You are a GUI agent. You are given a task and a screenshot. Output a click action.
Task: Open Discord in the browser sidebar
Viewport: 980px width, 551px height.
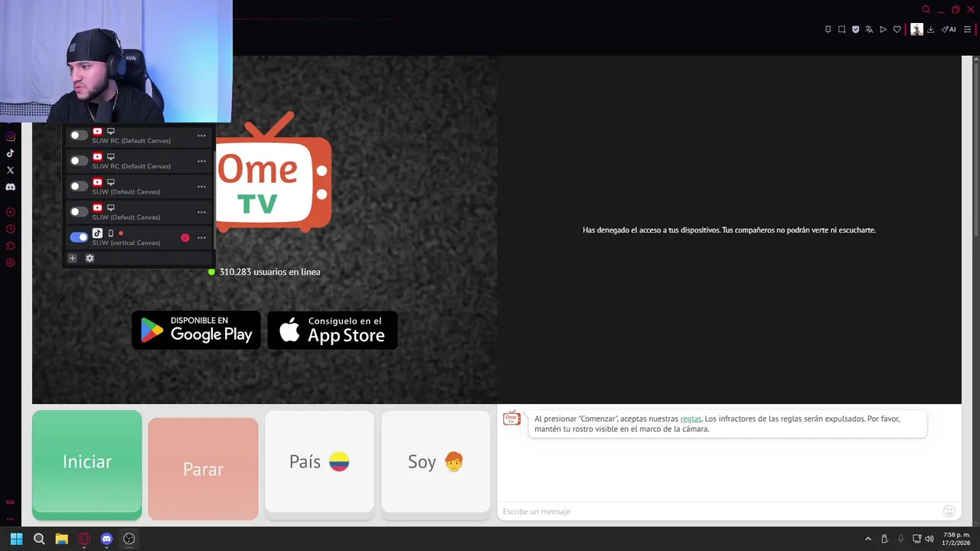pyautogui.click(x=10, y=187)
